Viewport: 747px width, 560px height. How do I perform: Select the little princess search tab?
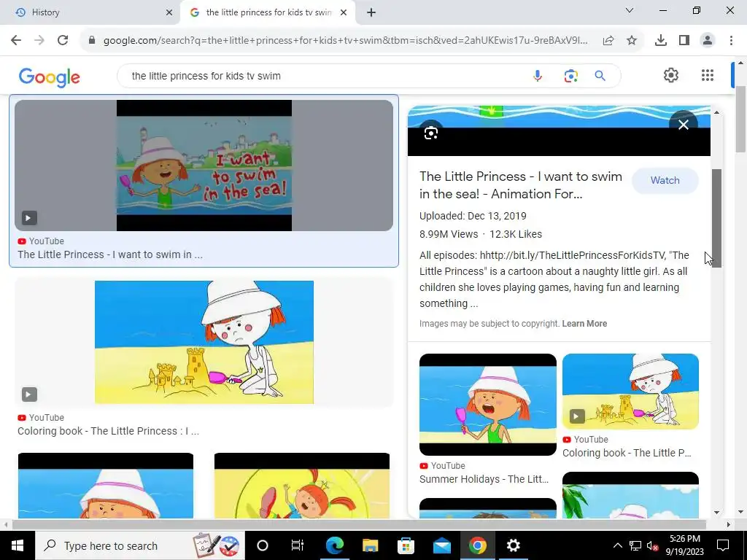pos(268,12)
